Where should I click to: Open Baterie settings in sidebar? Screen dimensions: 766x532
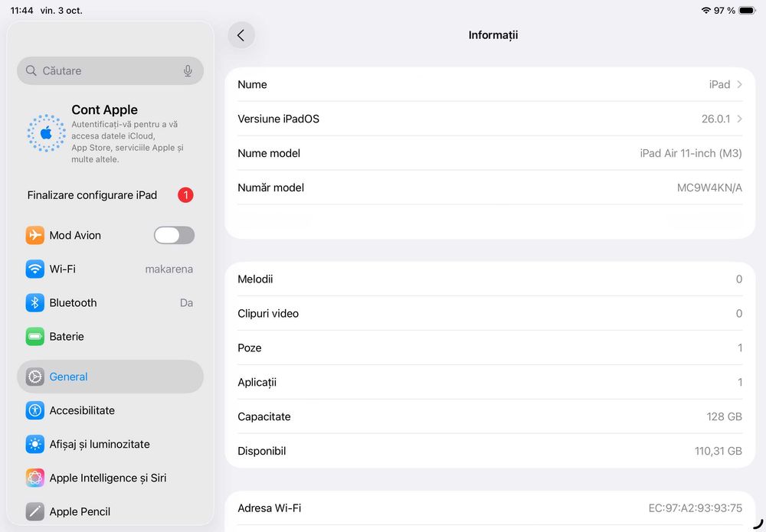tap(110, 336)
